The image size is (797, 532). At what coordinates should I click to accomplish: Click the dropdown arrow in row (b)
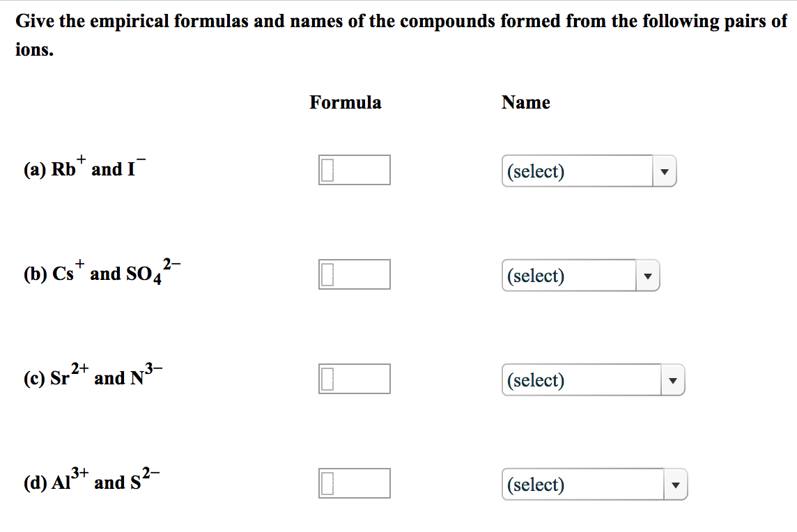click(x=648, y=276)
